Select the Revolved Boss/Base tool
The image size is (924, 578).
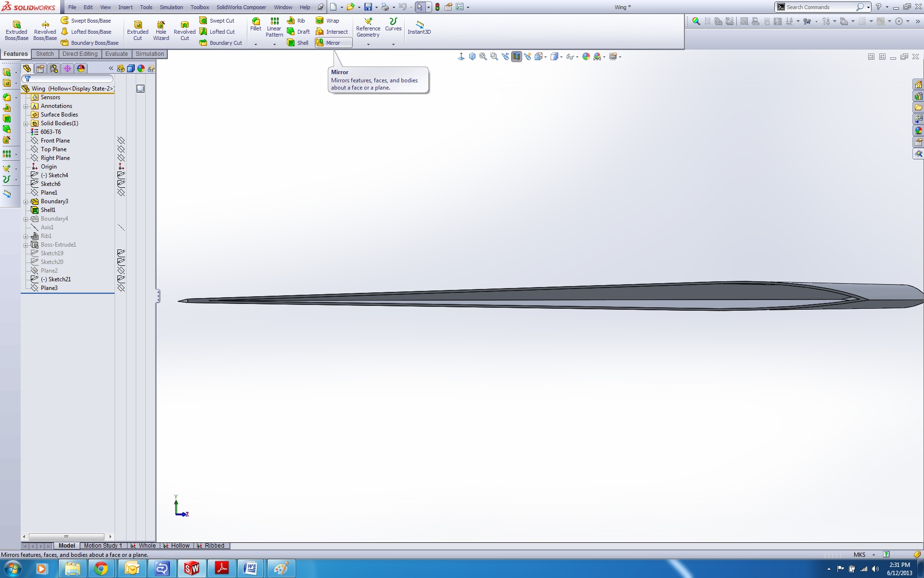[x=45, y=31]
